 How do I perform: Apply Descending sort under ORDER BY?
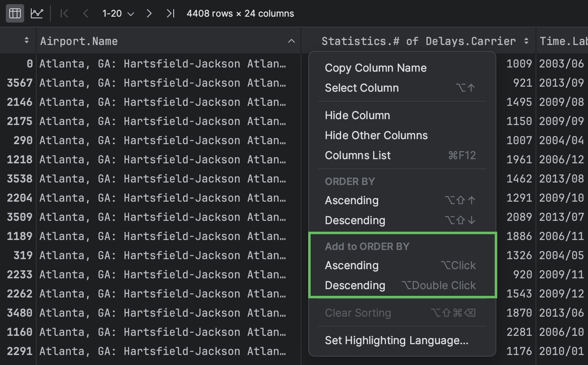[x=355, y=220]
